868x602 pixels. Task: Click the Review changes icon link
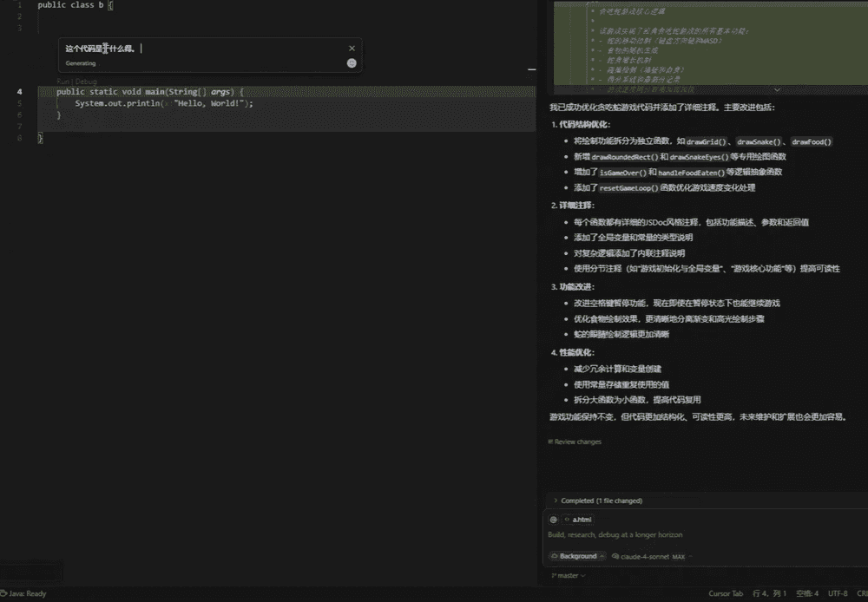[551, 442]
